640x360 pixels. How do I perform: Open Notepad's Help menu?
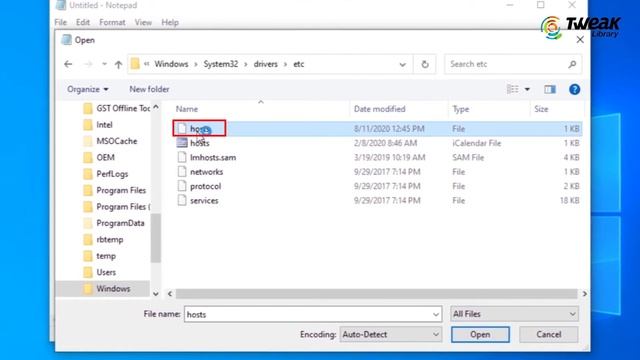tap(170, 22)
